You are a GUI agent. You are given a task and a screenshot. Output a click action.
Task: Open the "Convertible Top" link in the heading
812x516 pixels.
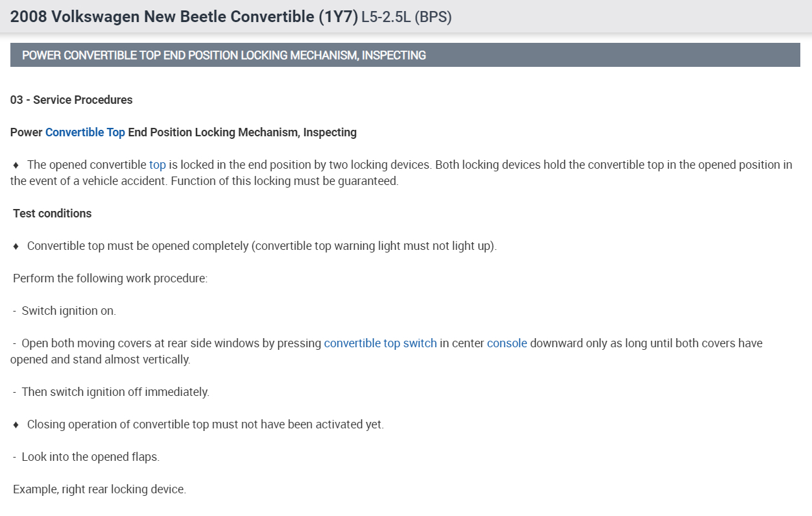[85, 132]
